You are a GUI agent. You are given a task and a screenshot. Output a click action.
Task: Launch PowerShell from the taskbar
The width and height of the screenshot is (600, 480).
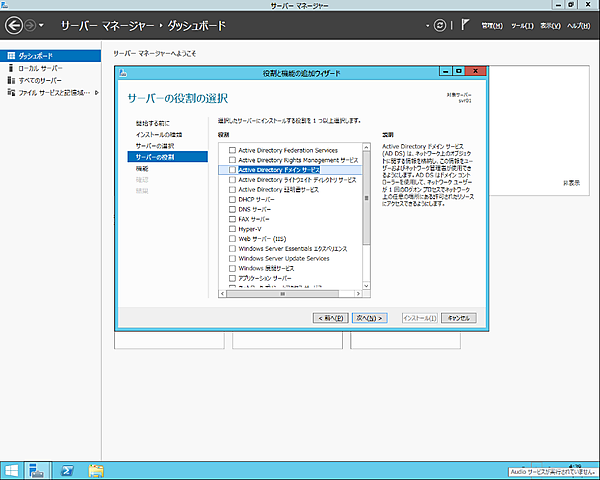67,470
